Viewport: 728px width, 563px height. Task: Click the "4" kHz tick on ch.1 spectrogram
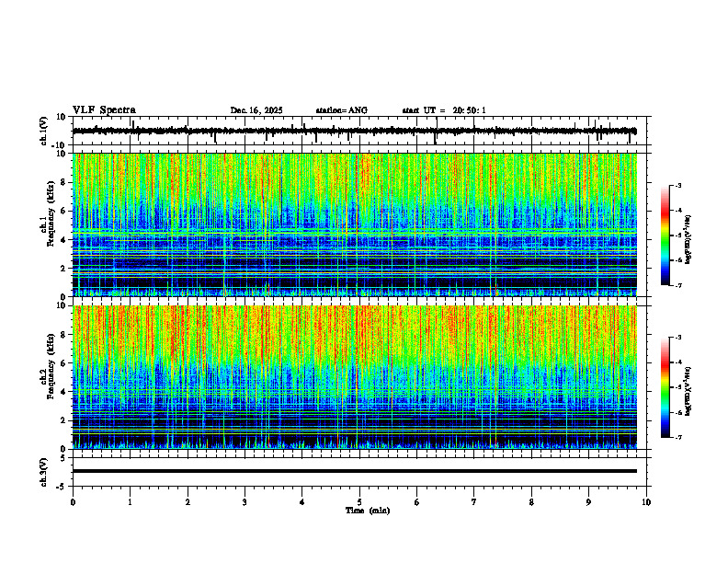[64, 240]
